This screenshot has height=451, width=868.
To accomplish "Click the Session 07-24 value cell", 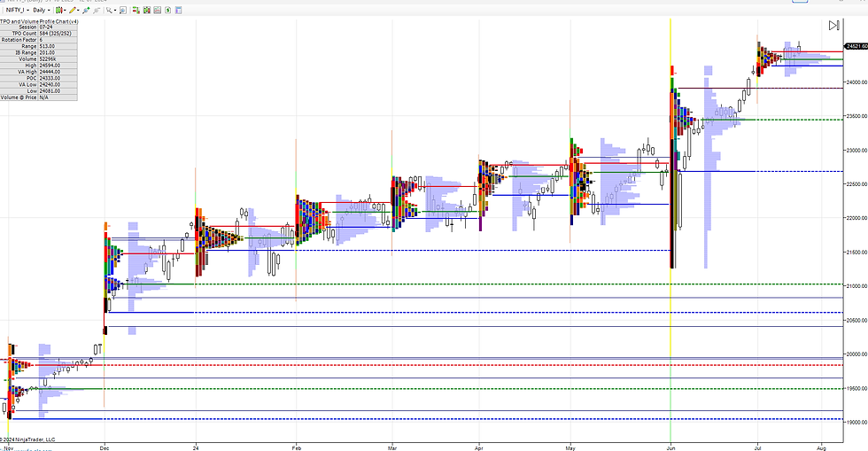I will (58, 27).
